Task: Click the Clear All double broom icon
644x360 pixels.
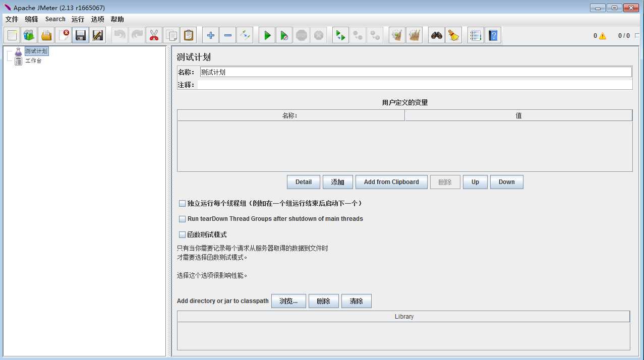Action: pyautogui.click(x=415, y=35)
